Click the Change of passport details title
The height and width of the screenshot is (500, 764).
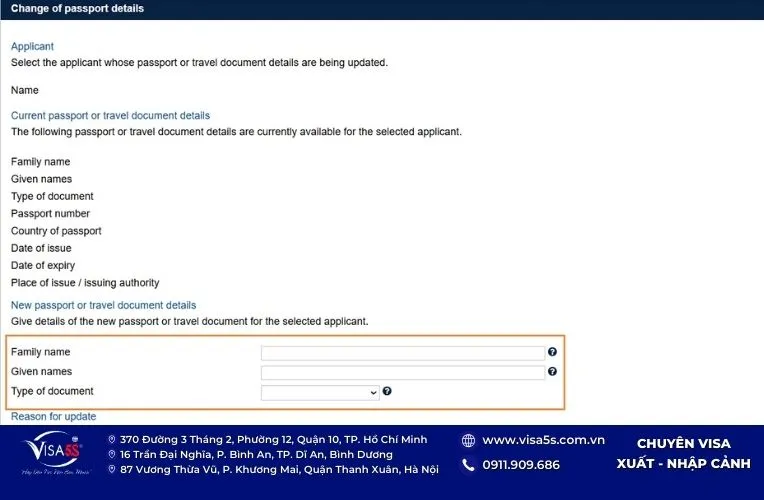pos(77,8)
